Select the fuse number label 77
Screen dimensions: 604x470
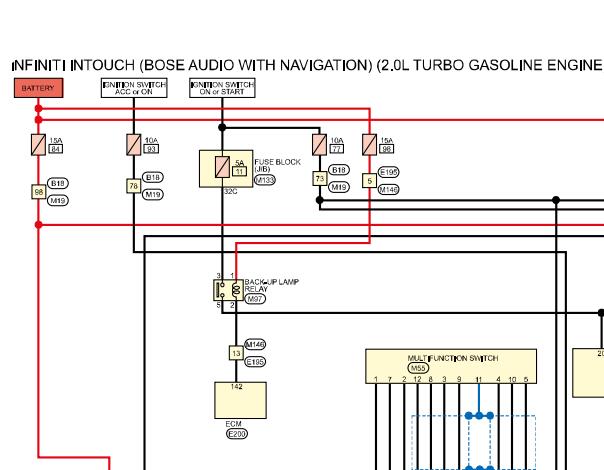pyautogui.click(x=337, y=149)
